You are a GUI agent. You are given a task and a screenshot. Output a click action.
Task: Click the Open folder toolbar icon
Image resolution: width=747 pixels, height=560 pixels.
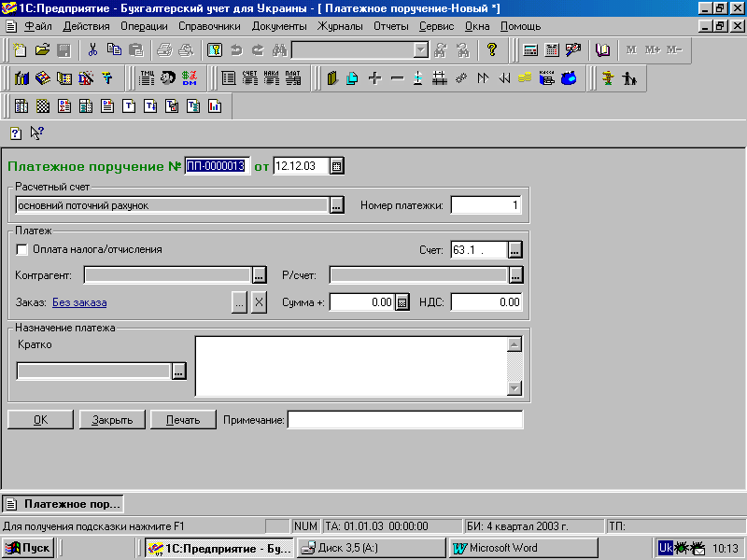point(42,50)
